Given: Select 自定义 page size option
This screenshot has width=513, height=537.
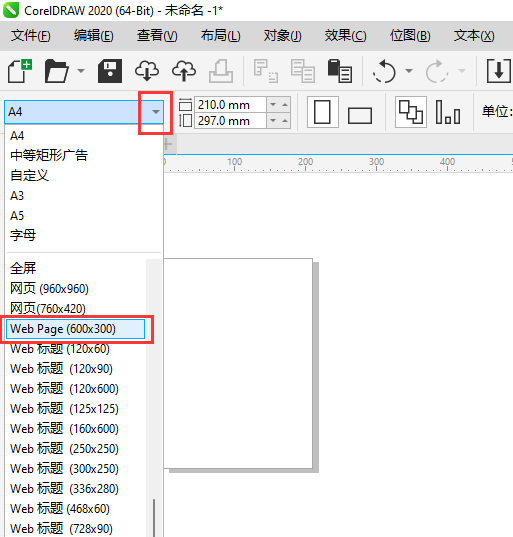Looking at the screenshot, I should coord(84,175).
